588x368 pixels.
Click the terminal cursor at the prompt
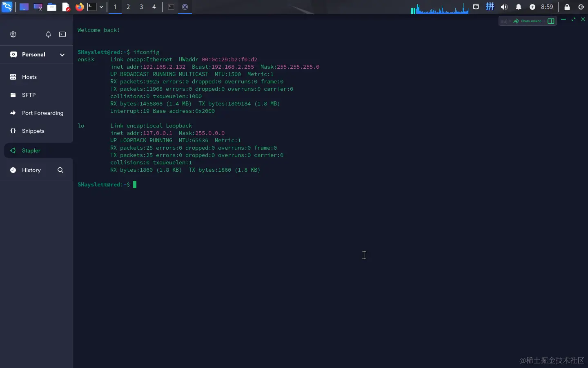pos(135,184)
